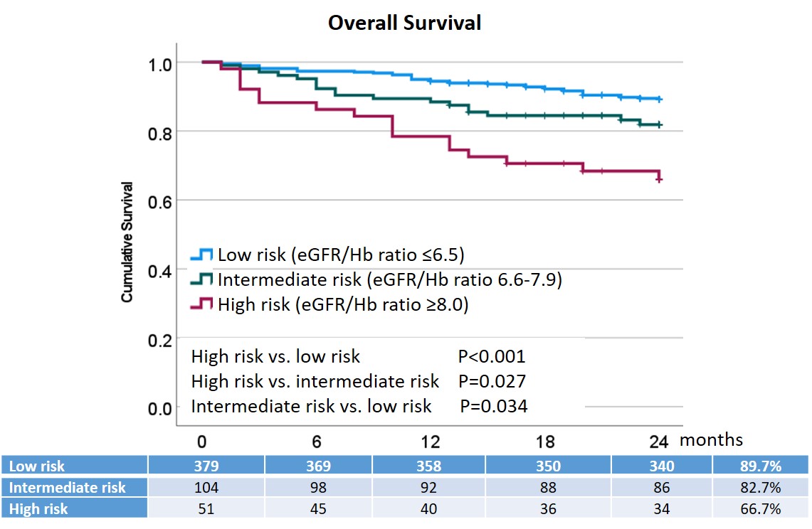The image size is (812, 529).
Task: Click the months x-axis unit label
Action: point(711,439)
